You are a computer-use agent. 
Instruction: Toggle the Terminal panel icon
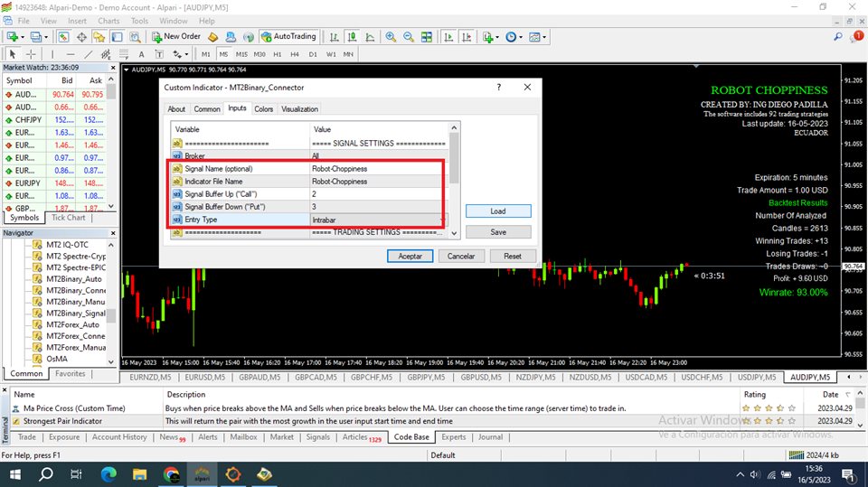[x=117, y=36]
